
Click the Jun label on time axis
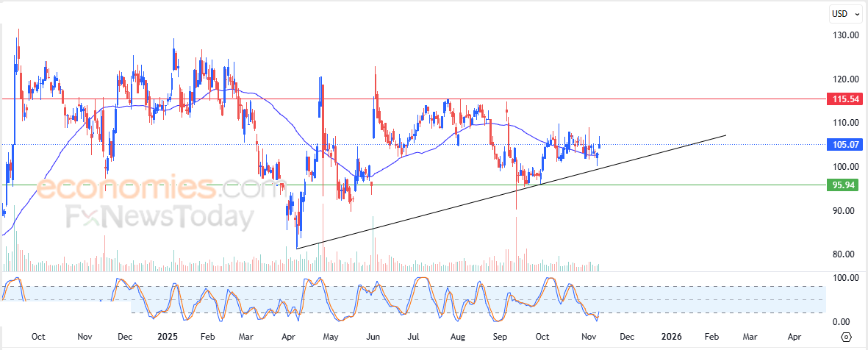[373, 337]
